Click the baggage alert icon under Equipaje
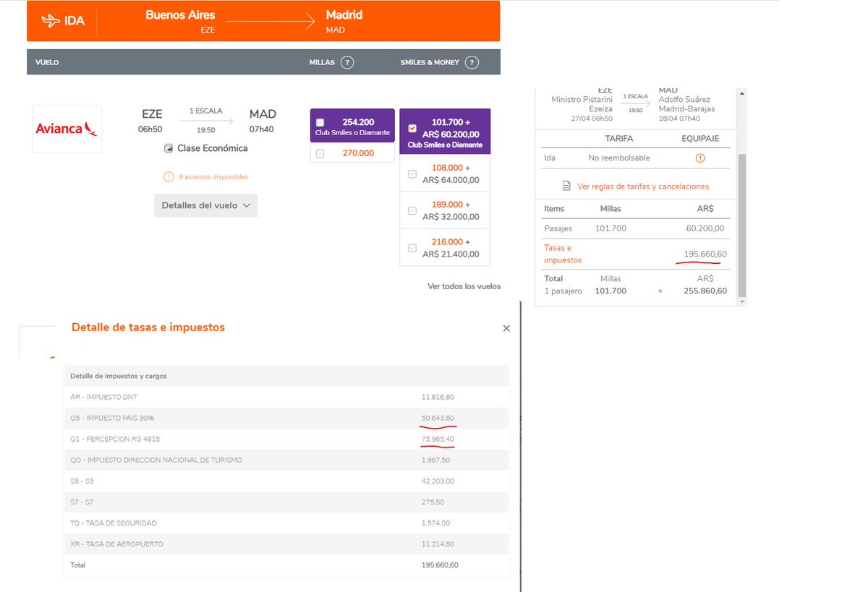The image size is (868, 592). click(x=699, y=158)
